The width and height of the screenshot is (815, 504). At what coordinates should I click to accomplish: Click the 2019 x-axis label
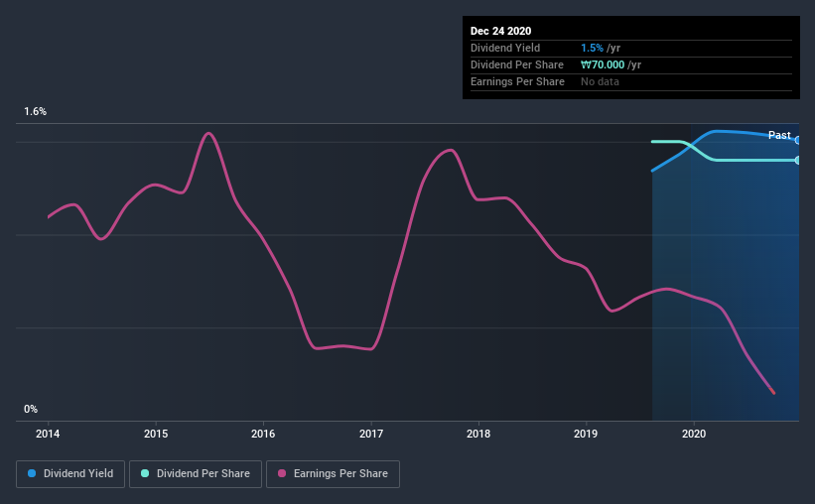[586, 434]
